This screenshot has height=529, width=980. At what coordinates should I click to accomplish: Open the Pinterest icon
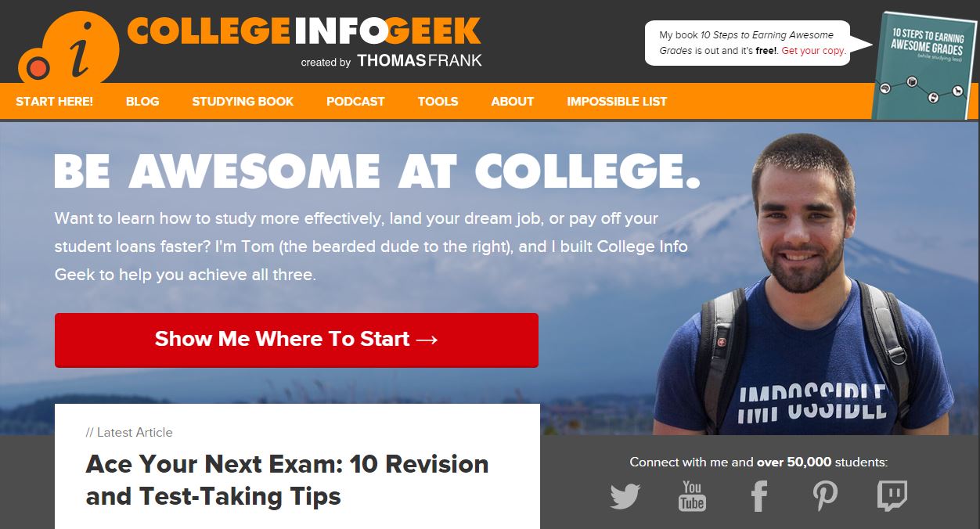pos(825,496)
